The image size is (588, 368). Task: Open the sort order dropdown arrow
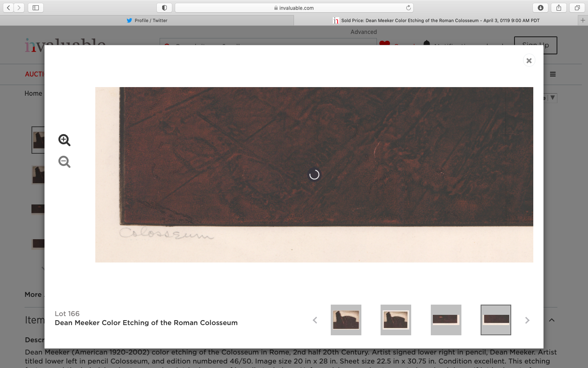coord(552,98)
